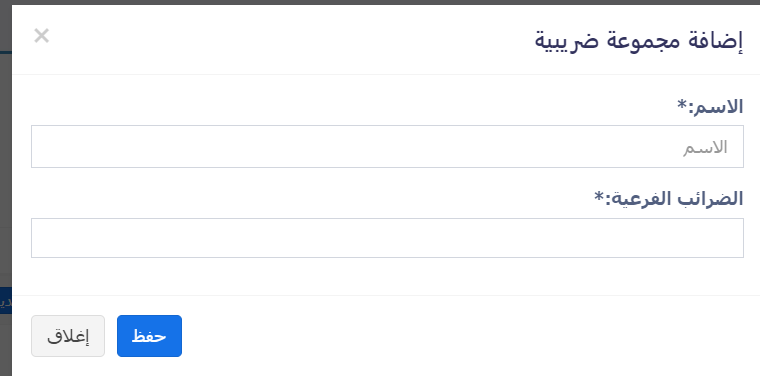Screen dimensions: 760x376
Task: Dismiss the dialog using the X icon
Action: point(42,36)
